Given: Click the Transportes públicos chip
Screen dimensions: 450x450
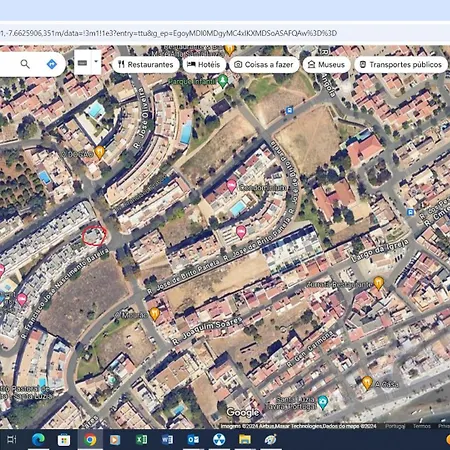Looking at the screenshot, I should [x=401, y=64].
